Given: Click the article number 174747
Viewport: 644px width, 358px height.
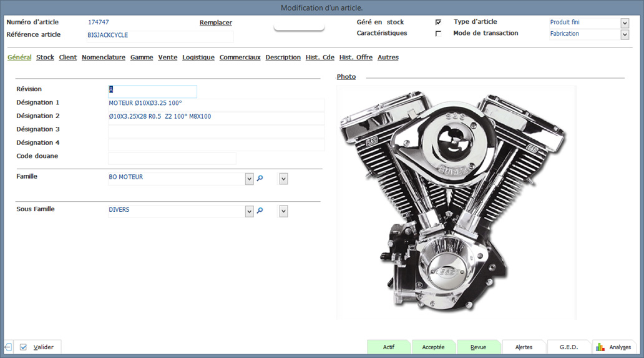Looking at the screenshot, I should pos(99,22).
